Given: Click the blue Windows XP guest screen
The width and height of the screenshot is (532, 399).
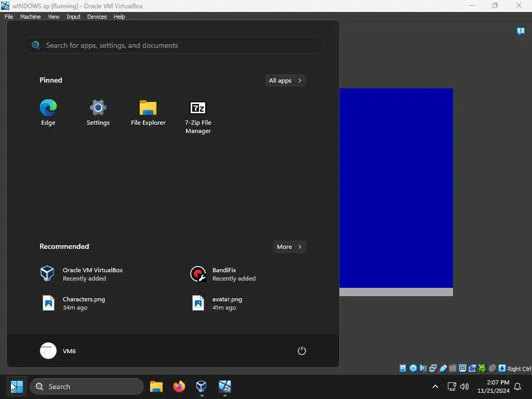Looking at the screenshot, I should coord(396,188).
